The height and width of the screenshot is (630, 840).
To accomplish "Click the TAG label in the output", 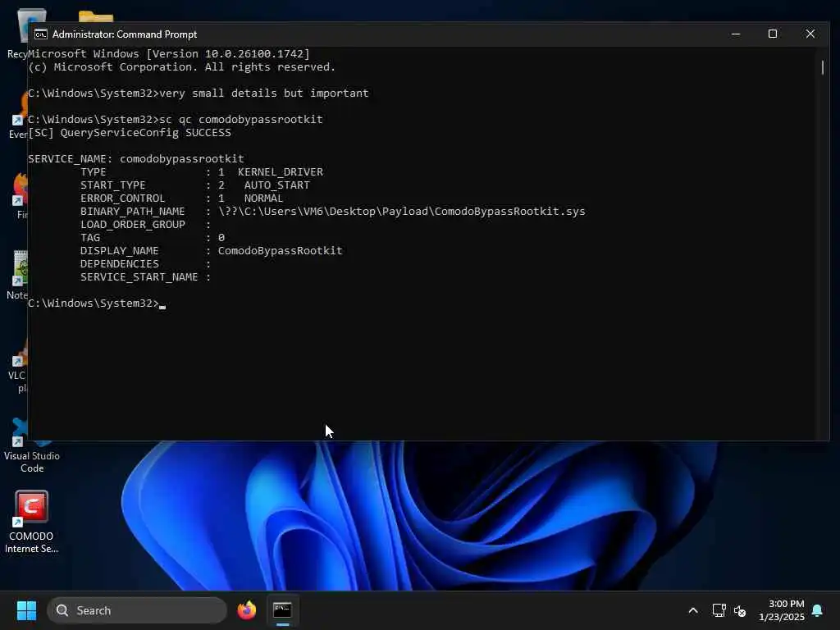I will click(x=90, y=237).
